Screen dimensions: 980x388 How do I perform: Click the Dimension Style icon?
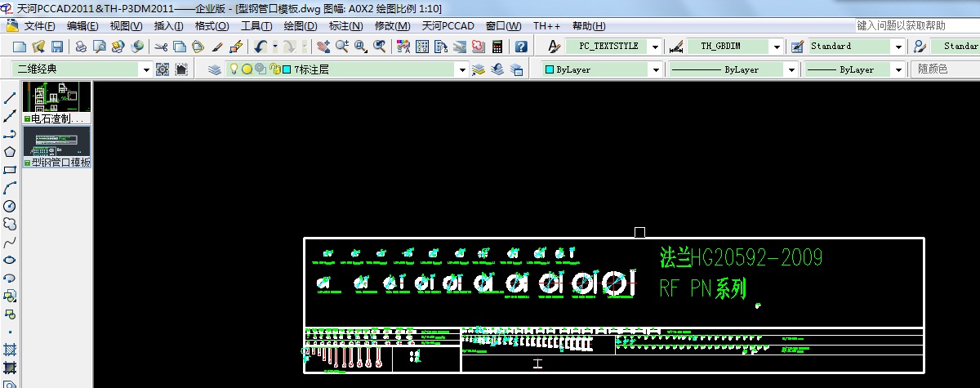coord(676,47)
